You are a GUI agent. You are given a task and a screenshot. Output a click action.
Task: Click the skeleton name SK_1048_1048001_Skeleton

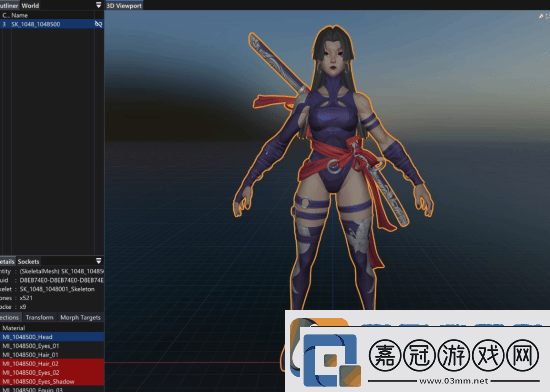click(x=57, y=289)
